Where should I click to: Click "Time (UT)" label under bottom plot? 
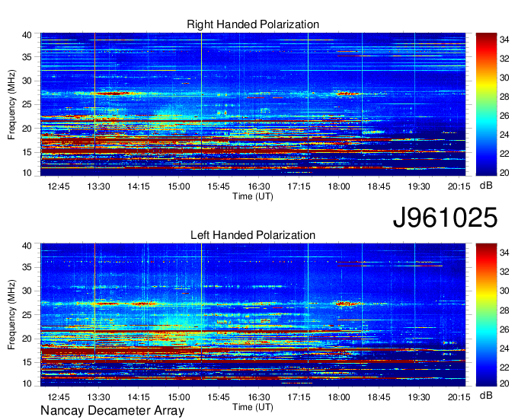[x=253, y=407]
